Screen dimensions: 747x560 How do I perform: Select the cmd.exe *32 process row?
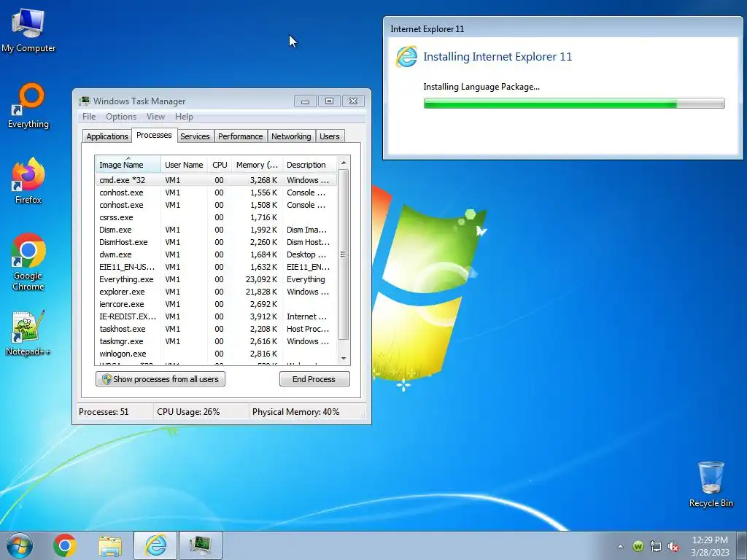point(216,180)
